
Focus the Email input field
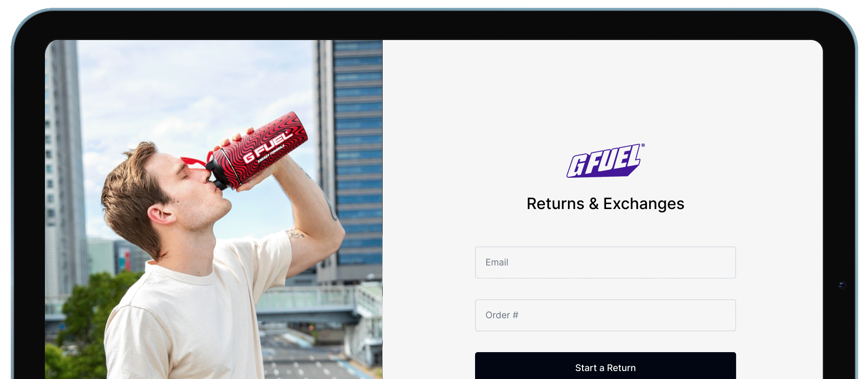tap(605, 262)
